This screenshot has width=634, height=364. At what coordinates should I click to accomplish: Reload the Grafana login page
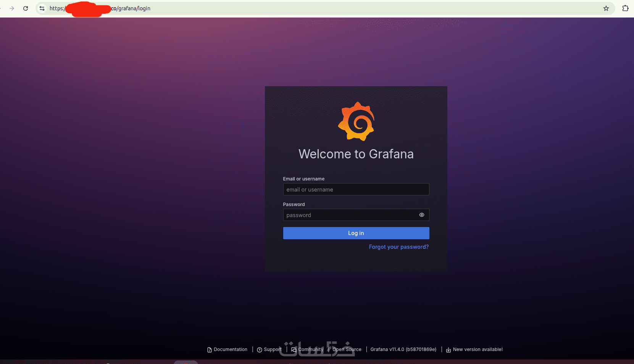click(26, 8)
